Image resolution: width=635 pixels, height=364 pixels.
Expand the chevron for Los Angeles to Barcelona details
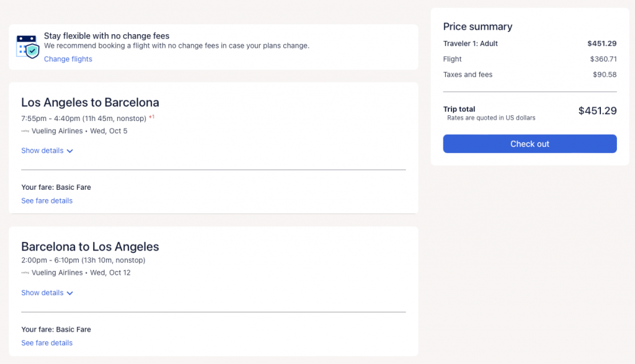tap(69, 151)
